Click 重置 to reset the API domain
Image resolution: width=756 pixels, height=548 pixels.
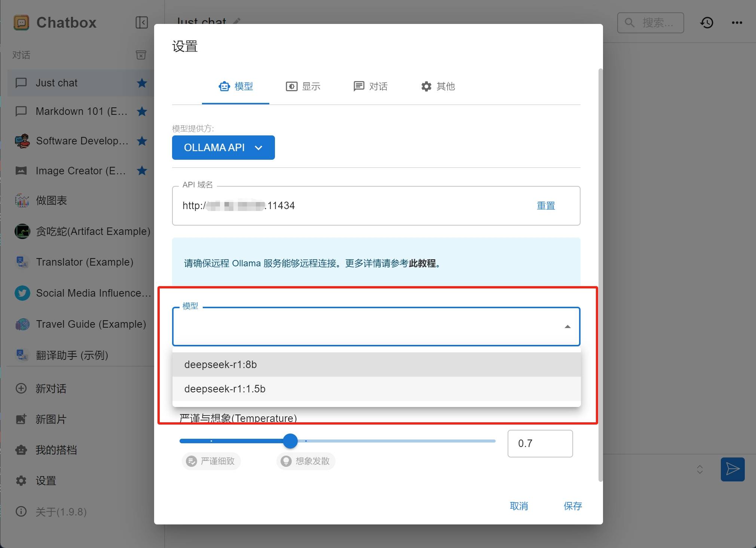point(545,206)
